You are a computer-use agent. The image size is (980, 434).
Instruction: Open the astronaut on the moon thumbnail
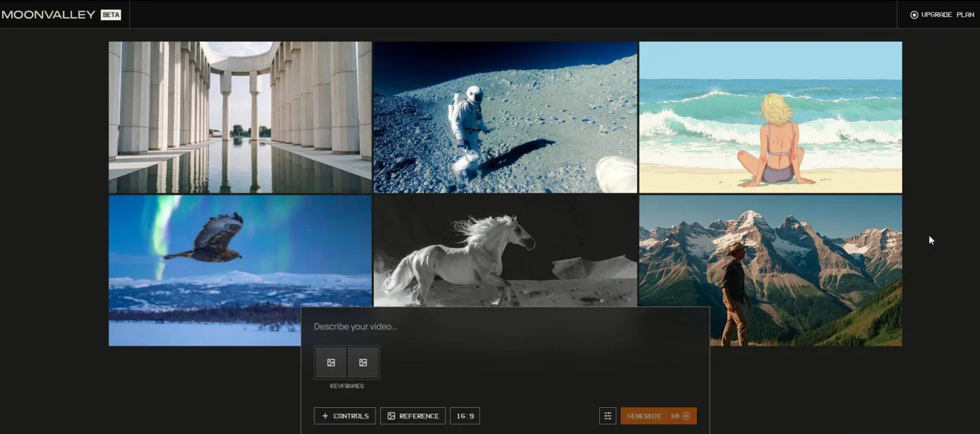pos(505,118)
